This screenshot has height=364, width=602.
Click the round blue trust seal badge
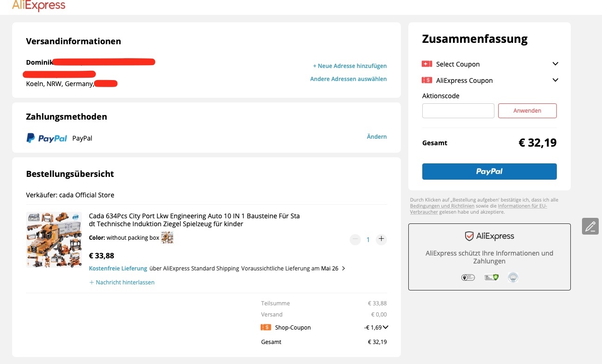point(513,277)
